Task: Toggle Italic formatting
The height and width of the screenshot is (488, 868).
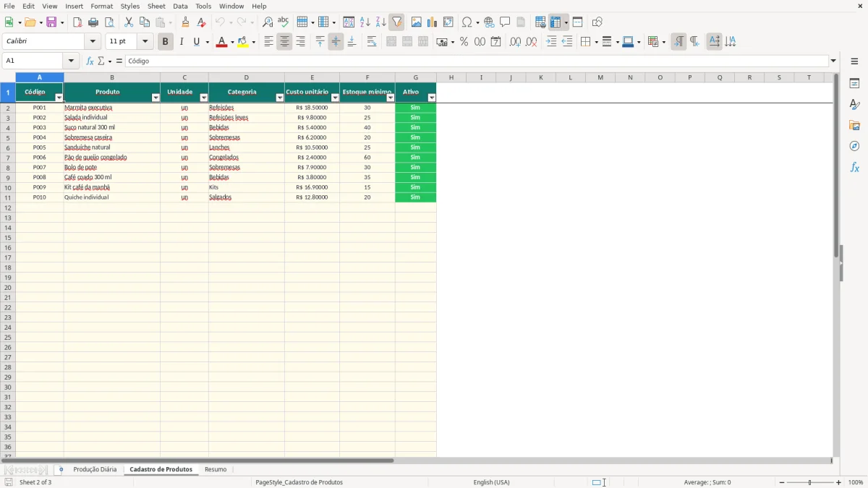Action: coord(181,42)
